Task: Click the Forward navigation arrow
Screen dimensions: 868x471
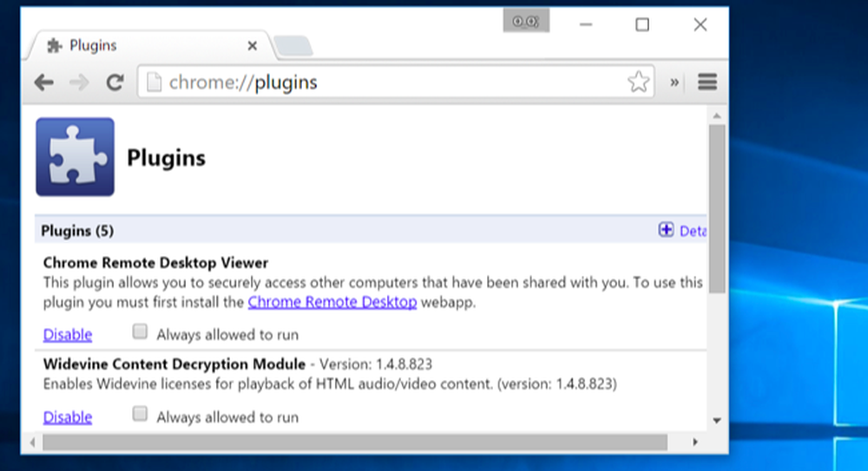Action: pyautogui.click(x=79, y=83)
